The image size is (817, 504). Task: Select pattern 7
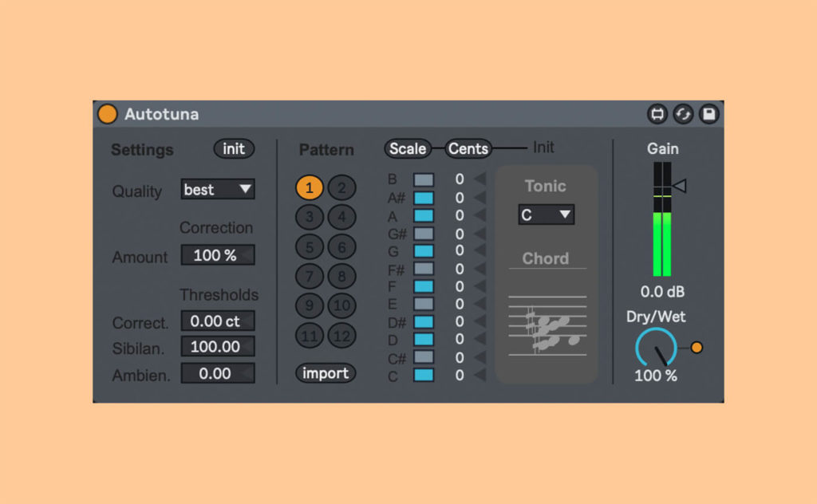310,276
